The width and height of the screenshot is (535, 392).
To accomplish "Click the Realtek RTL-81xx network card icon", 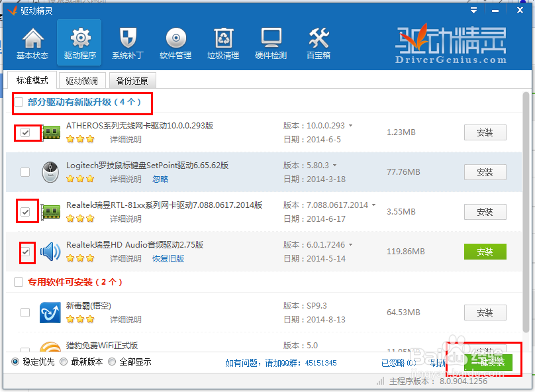I will [x=51, y=212].
